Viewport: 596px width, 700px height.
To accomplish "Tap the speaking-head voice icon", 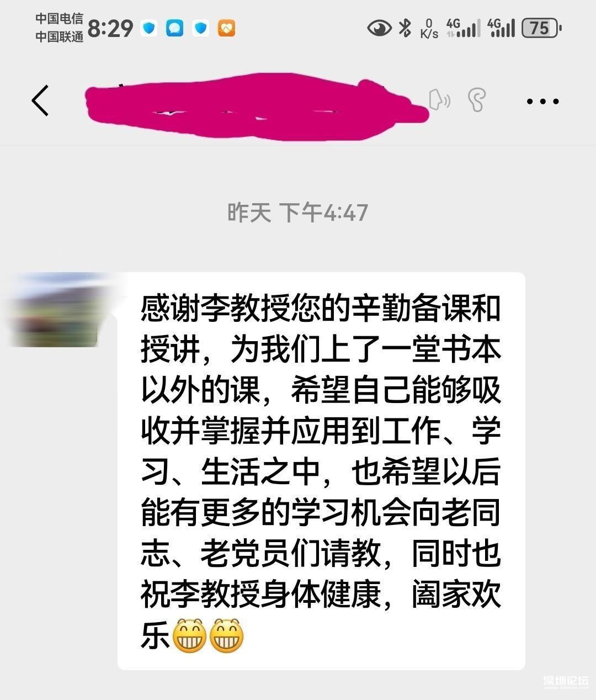I will pyautogui.click(x=439, y=100).
